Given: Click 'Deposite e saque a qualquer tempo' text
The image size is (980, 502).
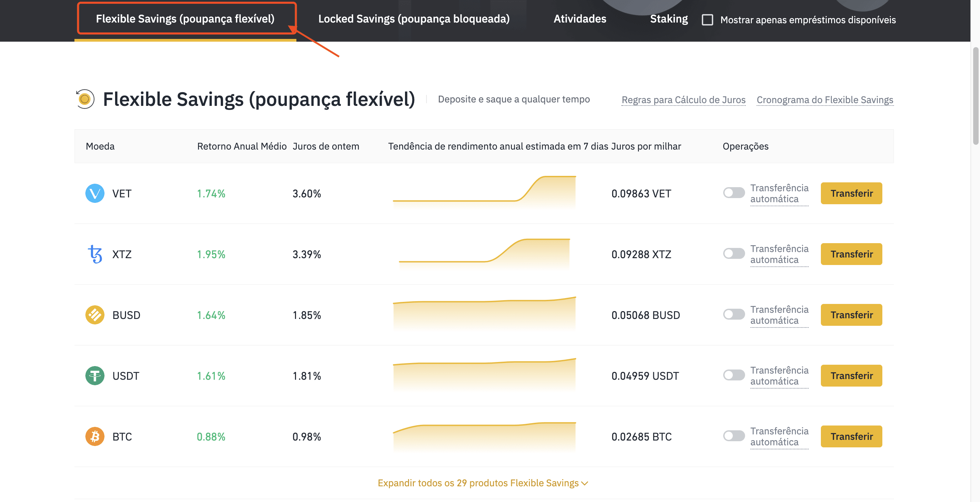Looking at the screenshot, I should [514, 99].
